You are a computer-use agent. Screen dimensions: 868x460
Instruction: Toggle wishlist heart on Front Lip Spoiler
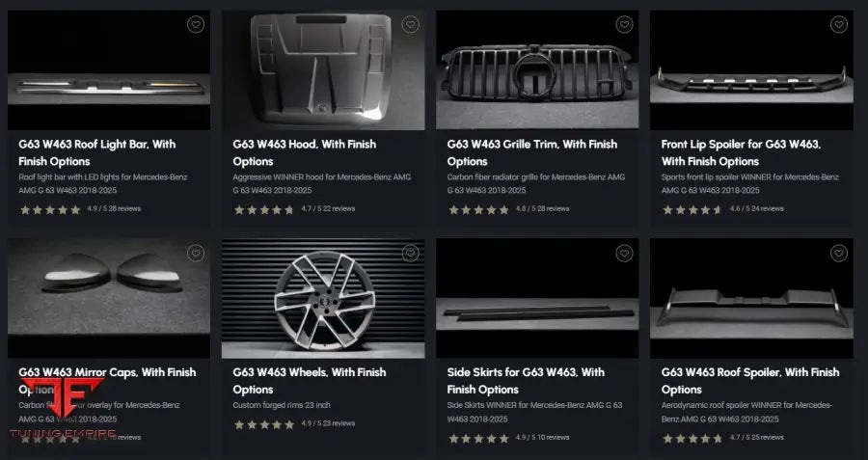click(839, 24)
